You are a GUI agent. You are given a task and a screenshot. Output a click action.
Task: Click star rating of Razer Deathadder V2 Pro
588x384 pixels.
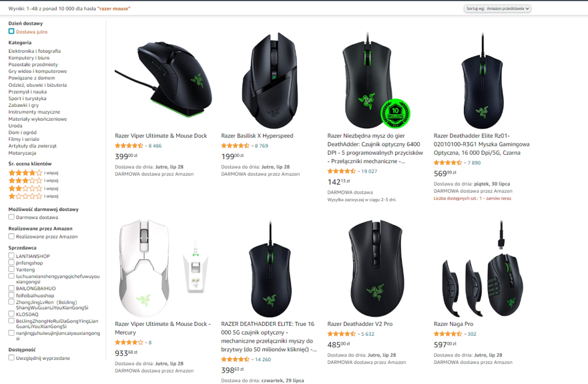(341, 334)
